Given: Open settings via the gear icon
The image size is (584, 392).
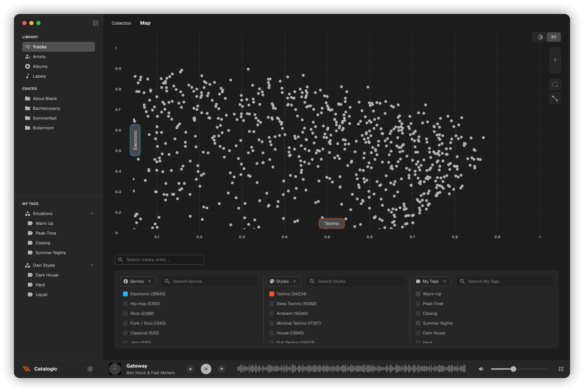Looking at the screenshot, I should (x=90, y=369).
